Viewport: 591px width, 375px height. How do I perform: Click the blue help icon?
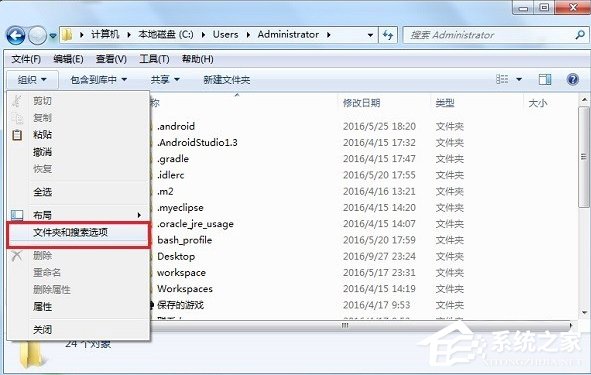[573, 79]
